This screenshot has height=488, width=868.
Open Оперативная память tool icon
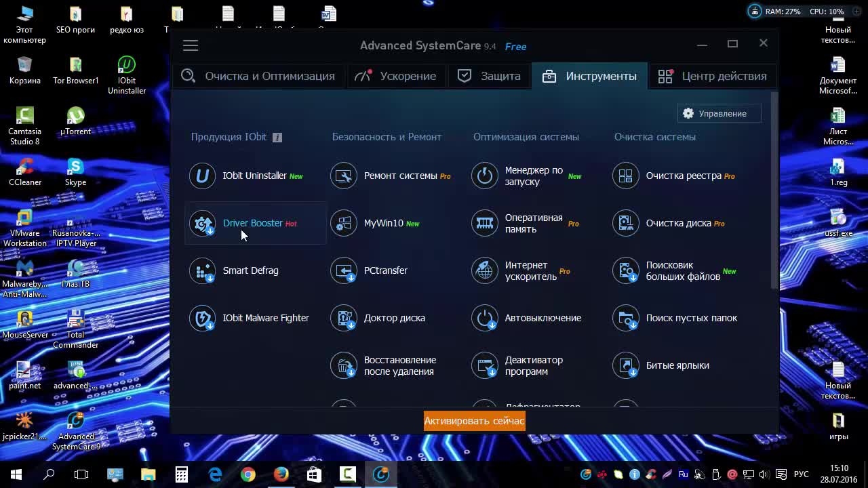click(484, 223)
